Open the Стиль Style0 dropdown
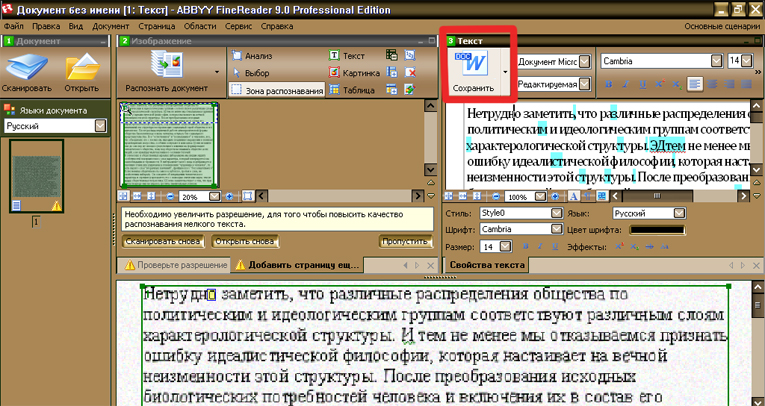Viewport: 765px width, 406px height. (x=557, y=213)
